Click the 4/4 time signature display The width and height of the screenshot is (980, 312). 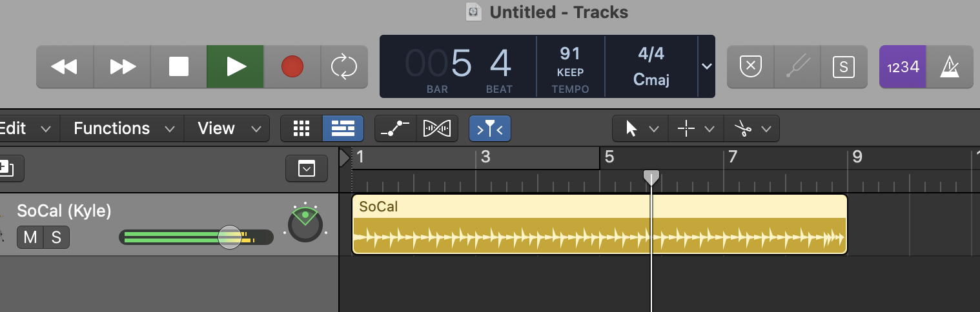click(x=651, y=54)
